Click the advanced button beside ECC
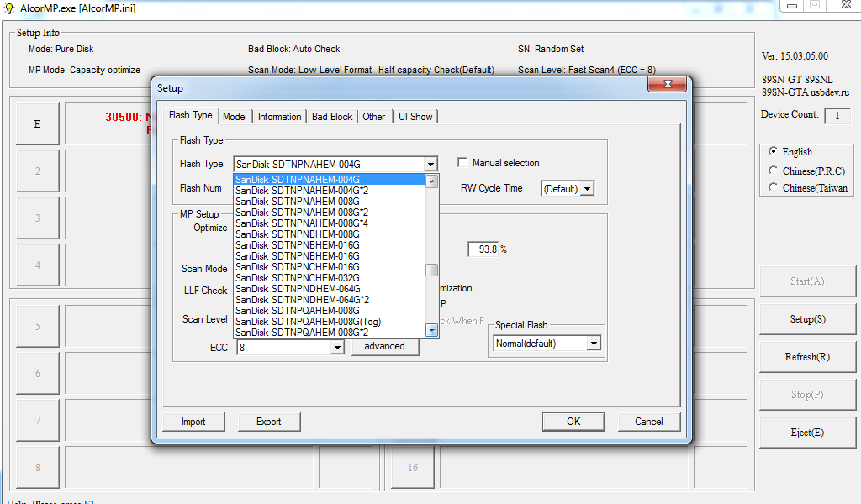This screenshot has width=861, height=504. [384, 347]
